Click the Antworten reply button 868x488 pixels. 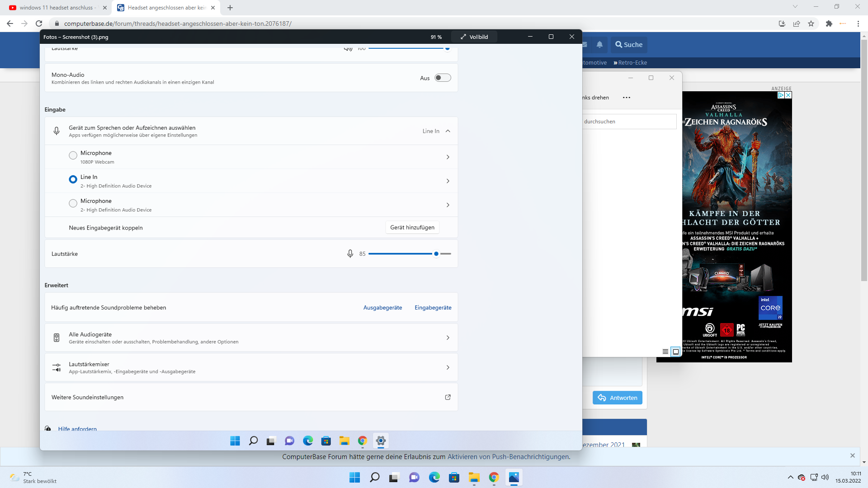(617, 398)
